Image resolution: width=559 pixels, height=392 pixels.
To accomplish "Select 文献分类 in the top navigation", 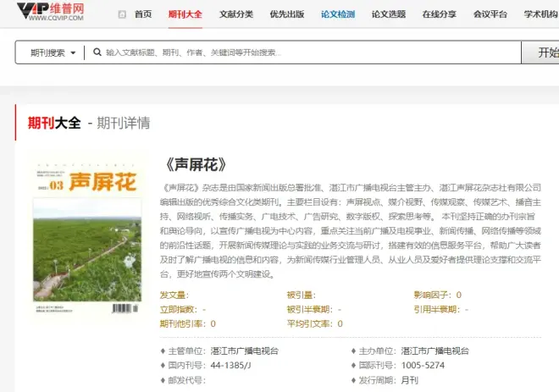I will (x=236, y=14).
